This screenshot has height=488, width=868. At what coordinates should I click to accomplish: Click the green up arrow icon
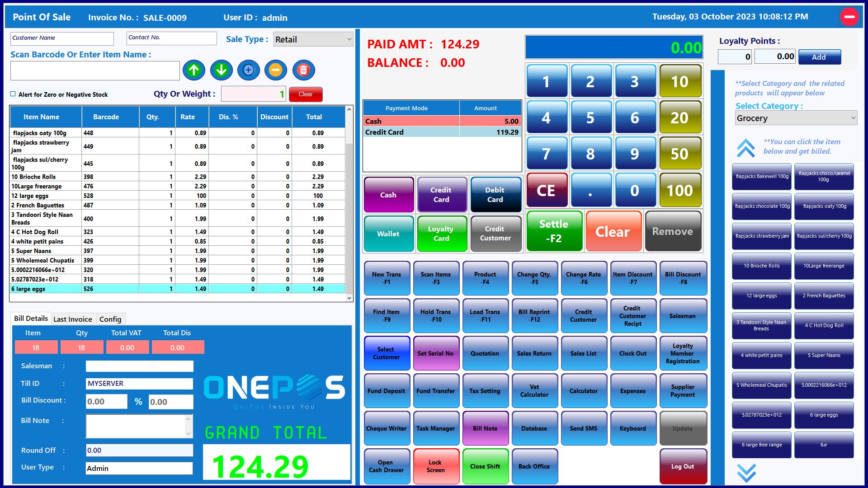194,70
